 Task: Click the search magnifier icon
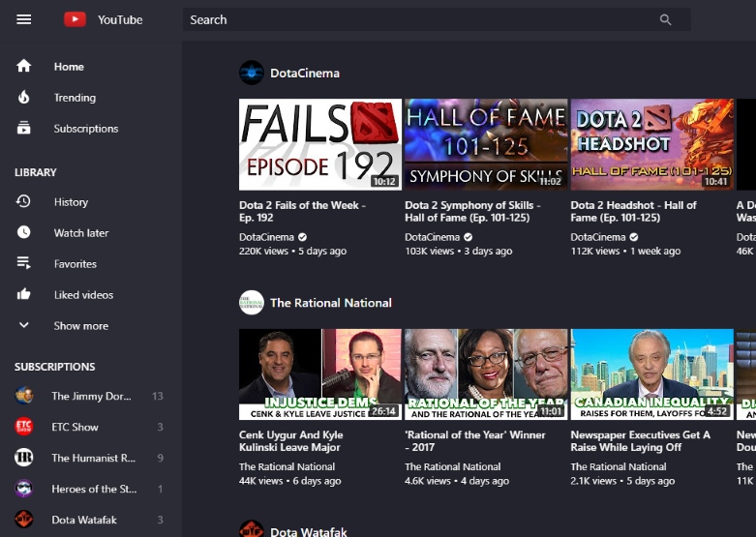coord(665,19)
